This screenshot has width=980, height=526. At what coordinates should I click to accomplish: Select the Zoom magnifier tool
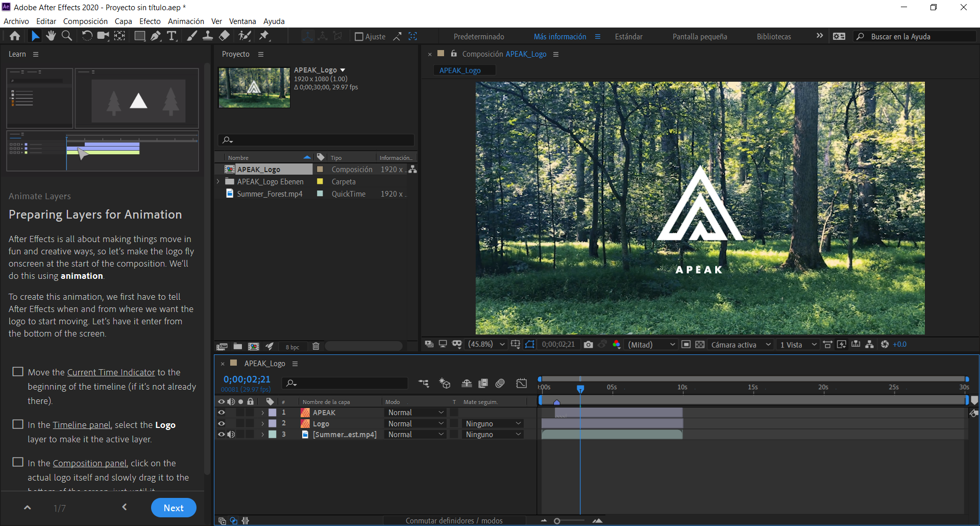point(67,36)
